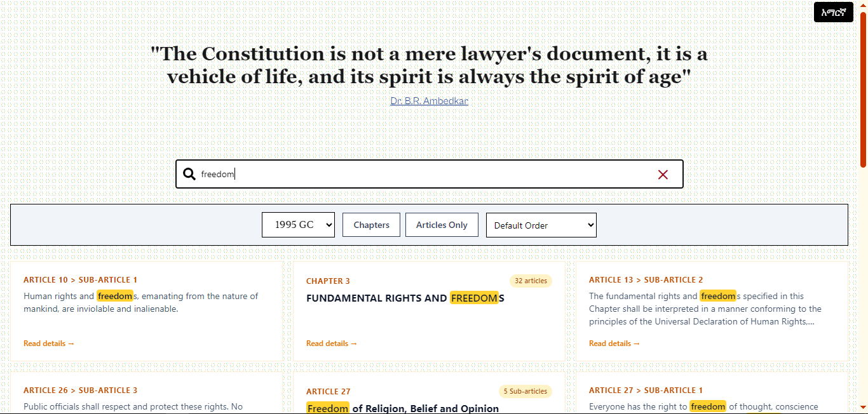Open the 1995 GC year dropdown
Viewport: 868px width, 414px height.
[298, 225]
